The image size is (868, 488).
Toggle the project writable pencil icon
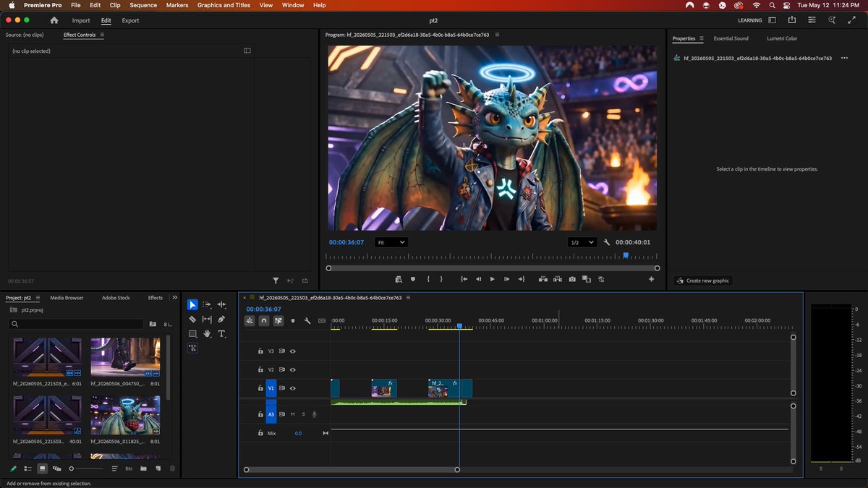point(14,468)
